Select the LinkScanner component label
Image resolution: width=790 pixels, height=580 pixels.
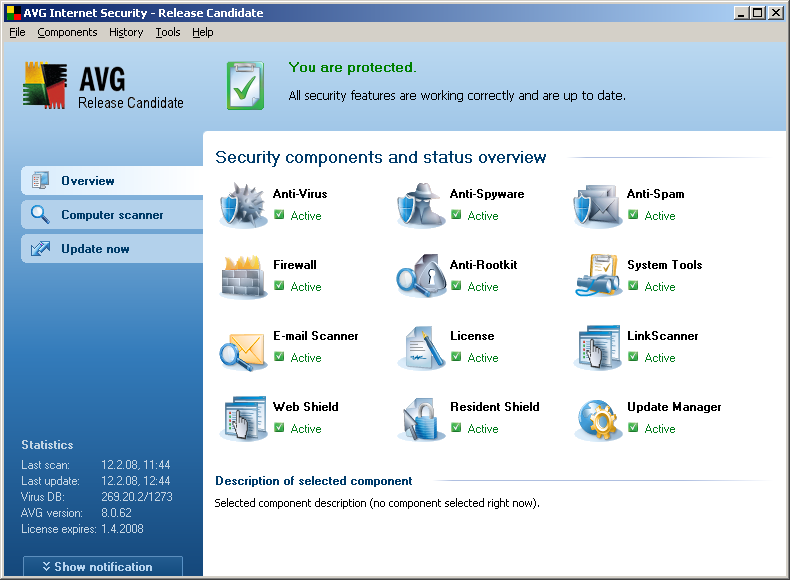tap(663, 336)
